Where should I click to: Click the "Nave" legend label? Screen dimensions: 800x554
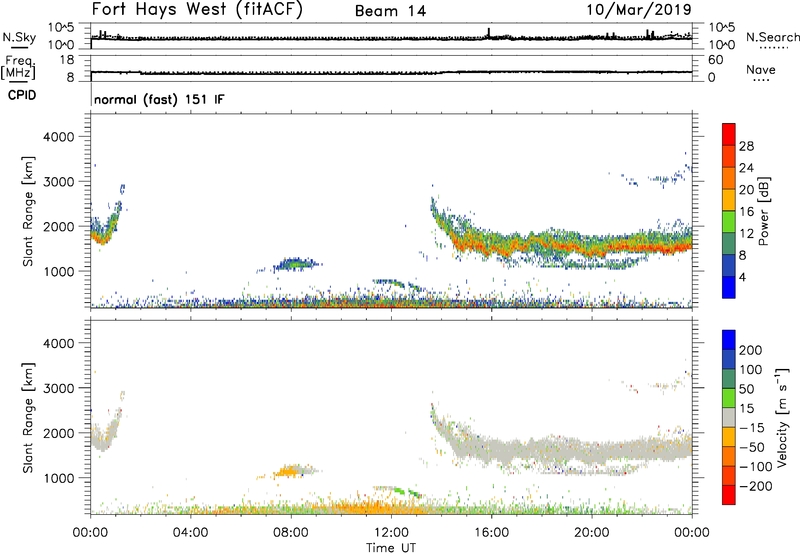(x=760, y=69)
